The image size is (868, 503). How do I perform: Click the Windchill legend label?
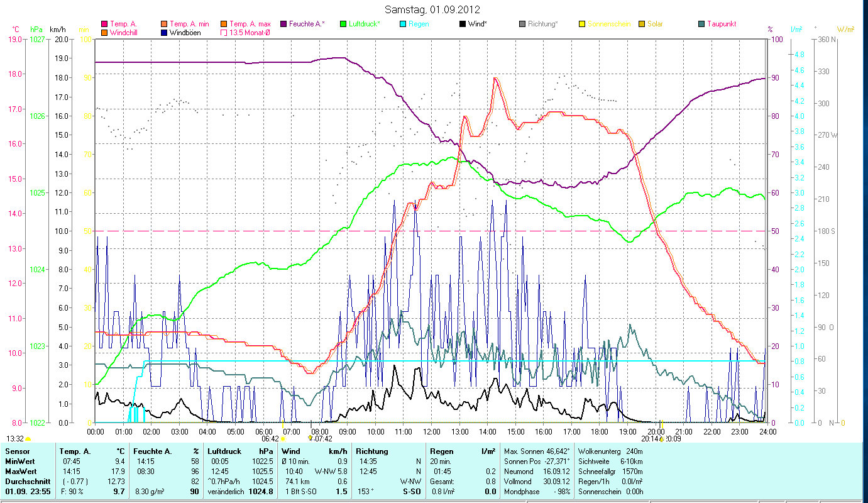tap(123, 32)
